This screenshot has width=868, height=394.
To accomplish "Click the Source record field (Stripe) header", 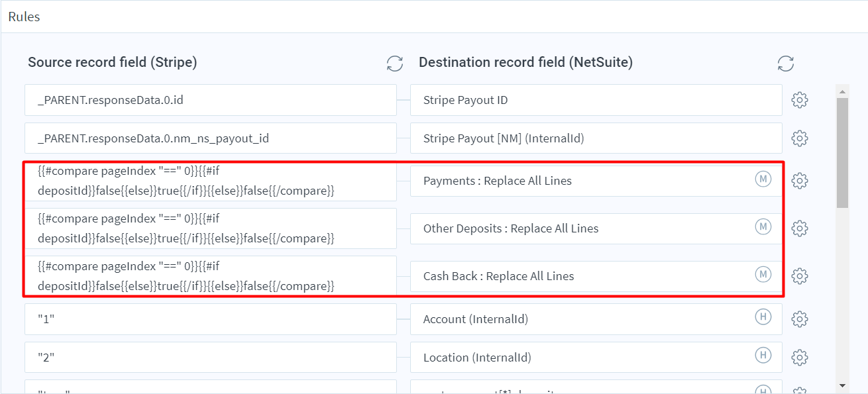I will (113, 62).
